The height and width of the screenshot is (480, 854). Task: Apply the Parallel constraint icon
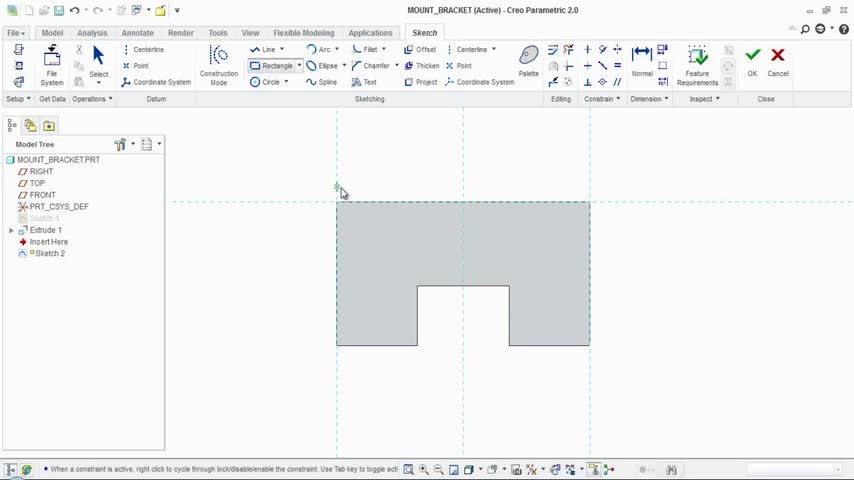[x=617, y=82]
